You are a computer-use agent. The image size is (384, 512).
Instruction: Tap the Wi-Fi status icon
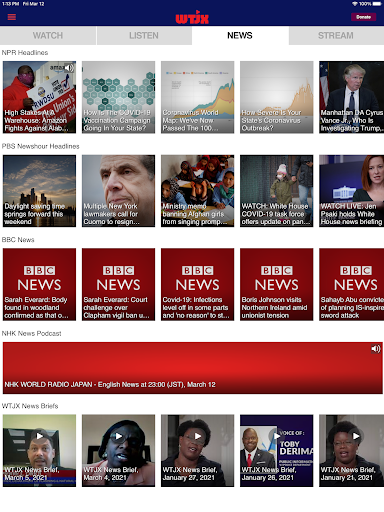point(355,4)
